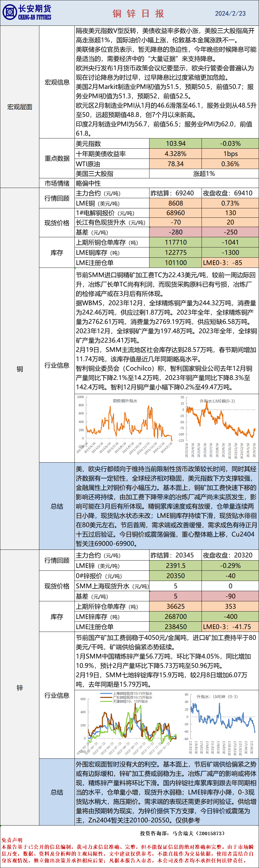Click the copper 昨结算：69240 cell
Image resolution: width=259 pixels, height=868 pixels.
[x=175, y=193]
